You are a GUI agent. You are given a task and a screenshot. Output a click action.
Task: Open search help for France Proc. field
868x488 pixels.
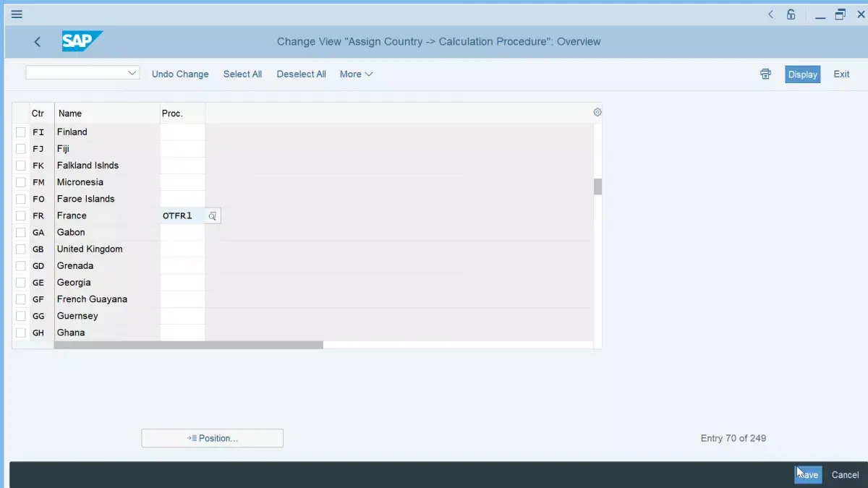(212, 215)
